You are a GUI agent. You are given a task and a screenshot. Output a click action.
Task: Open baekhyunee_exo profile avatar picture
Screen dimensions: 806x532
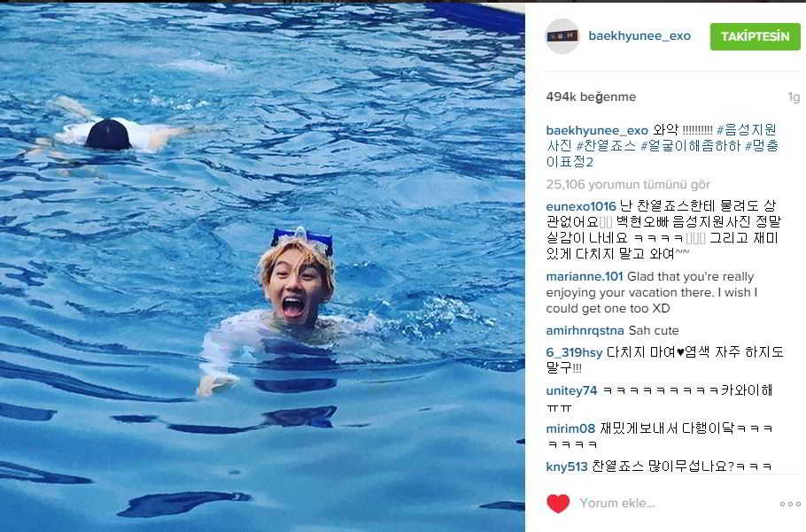point(562,36)
